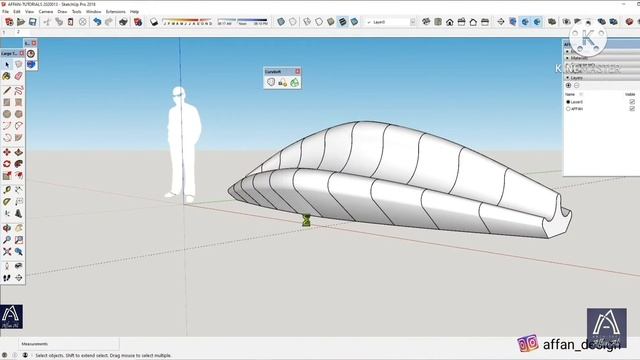This screenshot has width=640, height=360.
Task: Select the Zoom Window tool
Action: pos(18,240)
